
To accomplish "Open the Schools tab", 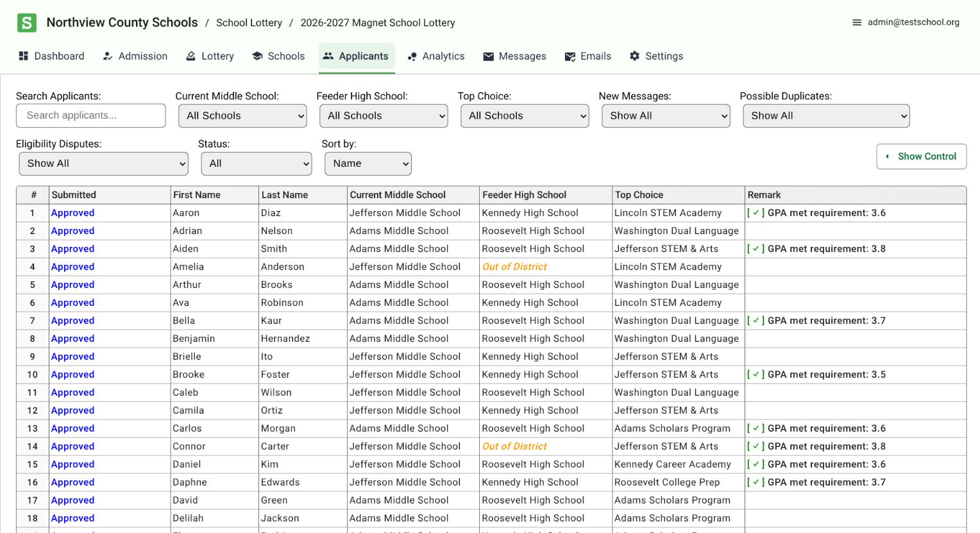I will point(278,56).
